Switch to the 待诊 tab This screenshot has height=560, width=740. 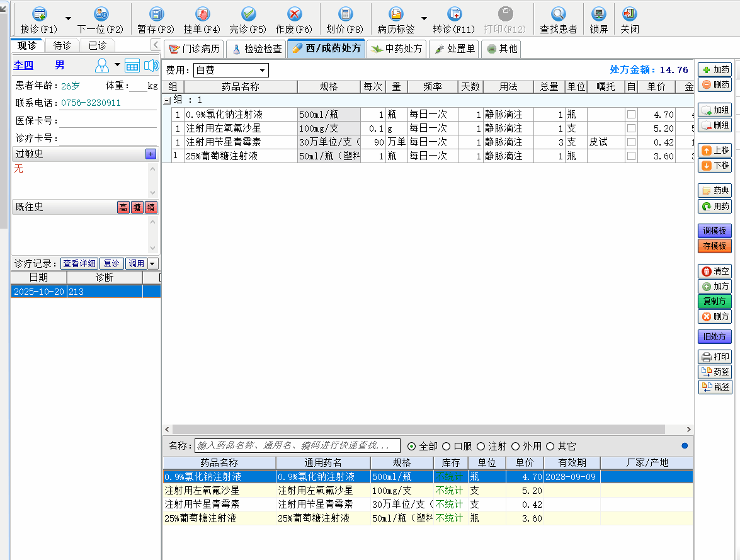[62, 45]
